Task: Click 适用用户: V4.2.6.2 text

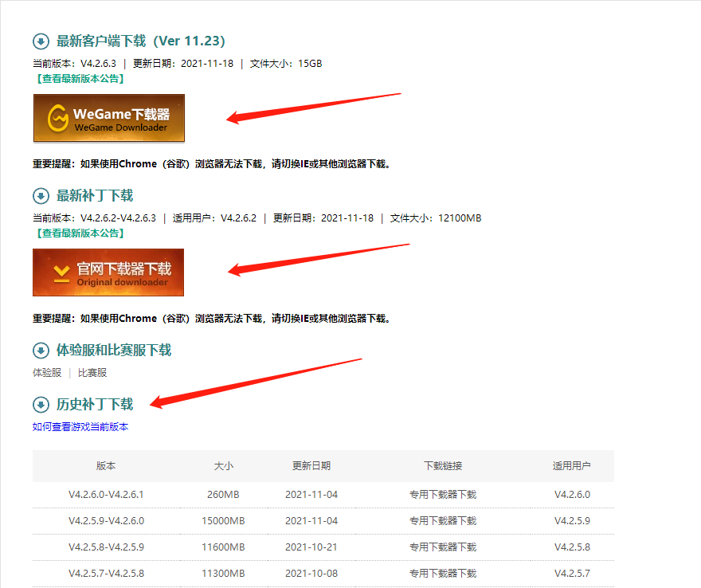Action: coord(214,218)
